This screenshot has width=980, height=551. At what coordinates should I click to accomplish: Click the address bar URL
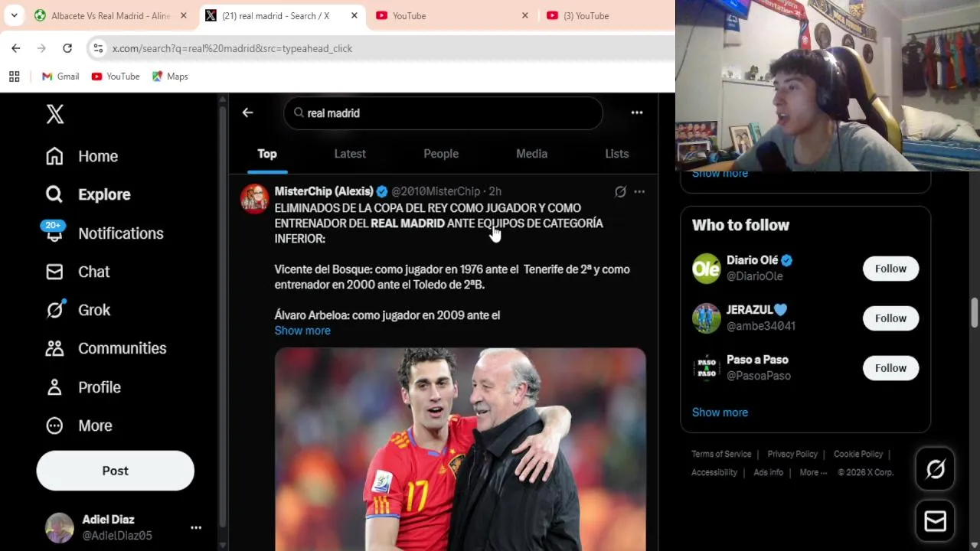click(x=232, y=48)
